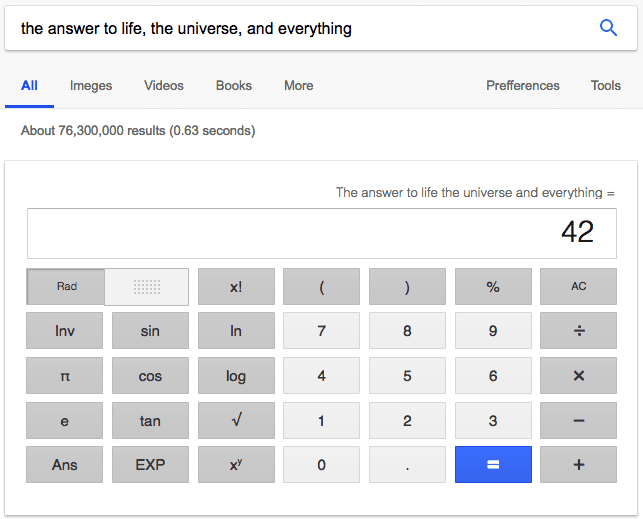Switch calculator to Rad mode
Image resolution: width=643 pixels, height=519 pixels.
pos(67,287)
